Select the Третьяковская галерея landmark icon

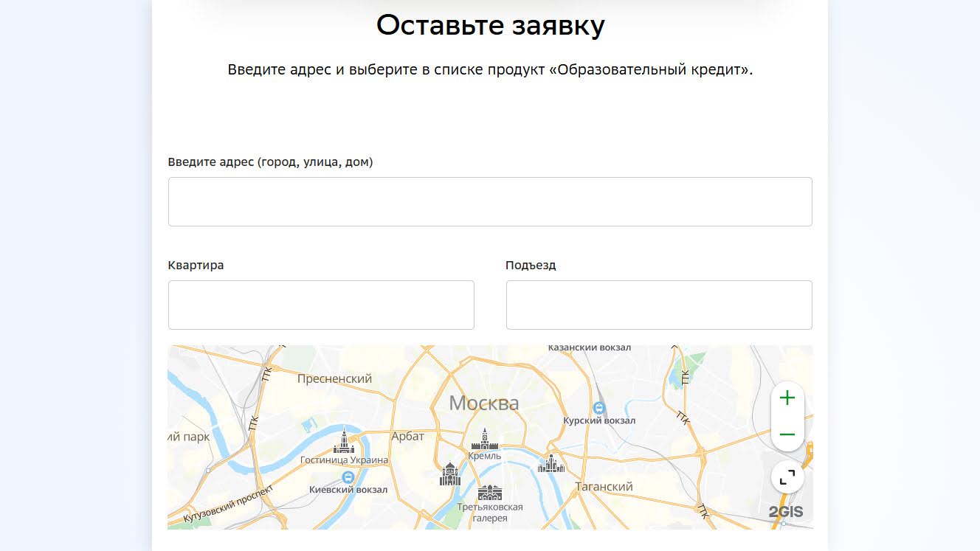pyautogui.click(x=489, y=493)
